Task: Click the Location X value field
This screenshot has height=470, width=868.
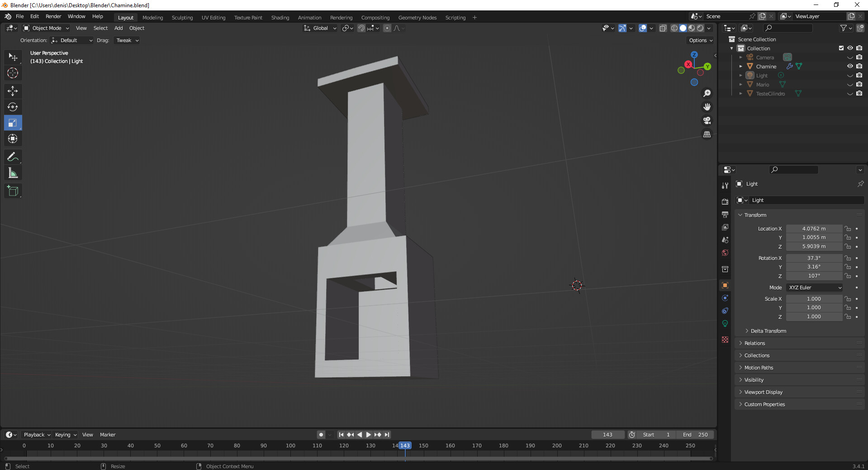Action: tap(814, 229)
